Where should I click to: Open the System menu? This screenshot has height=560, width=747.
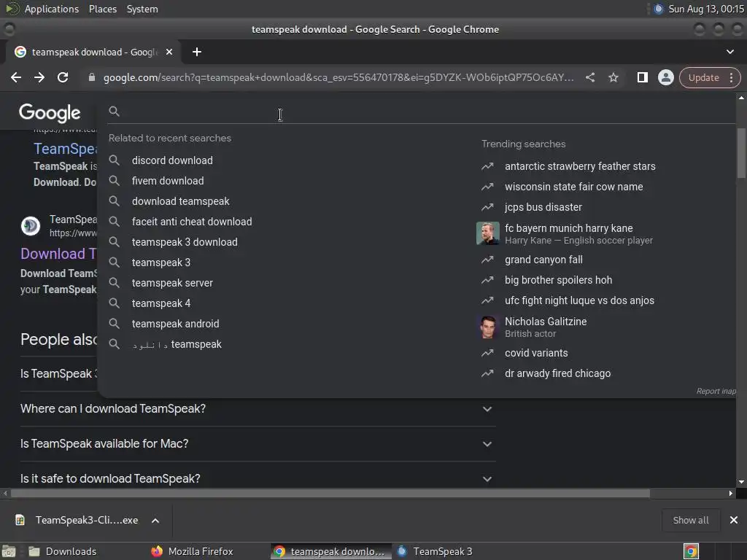tap(142, 9)
